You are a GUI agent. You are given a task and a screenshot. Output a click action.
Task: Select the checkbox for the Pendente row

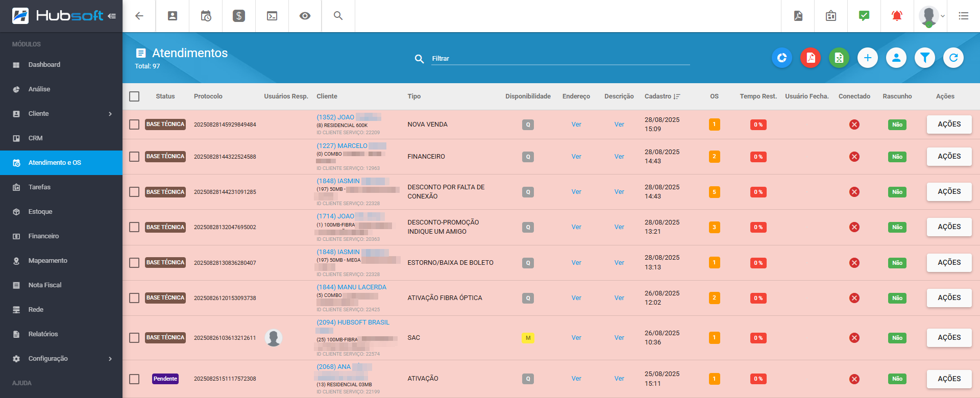(134, 379)
